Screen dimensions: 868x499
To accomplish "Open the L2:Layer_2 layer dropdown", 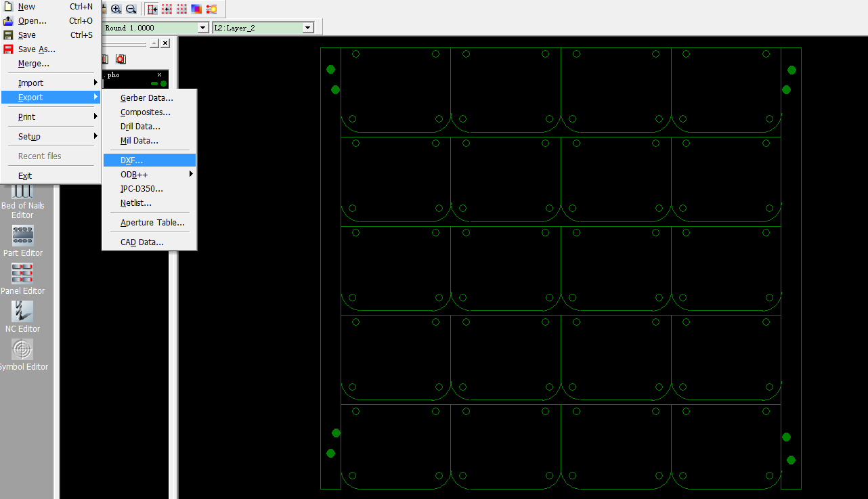I will 308,28.
